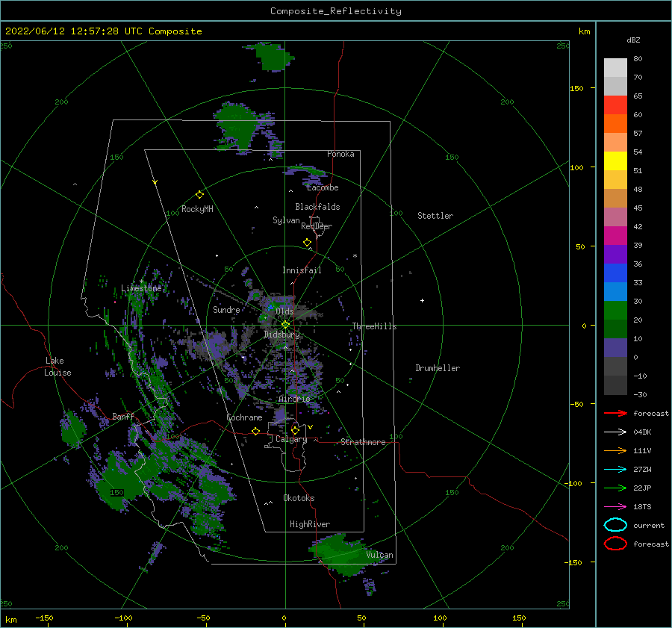Click the Calgary city label
Image resolution: width=672 pixels, height=628 pixels.
click(x=291, y=439)
